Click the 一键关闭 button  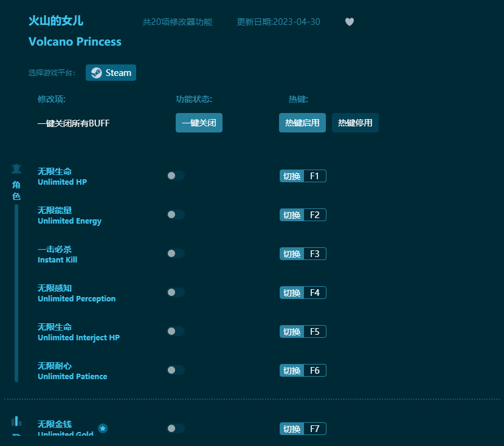199,123
